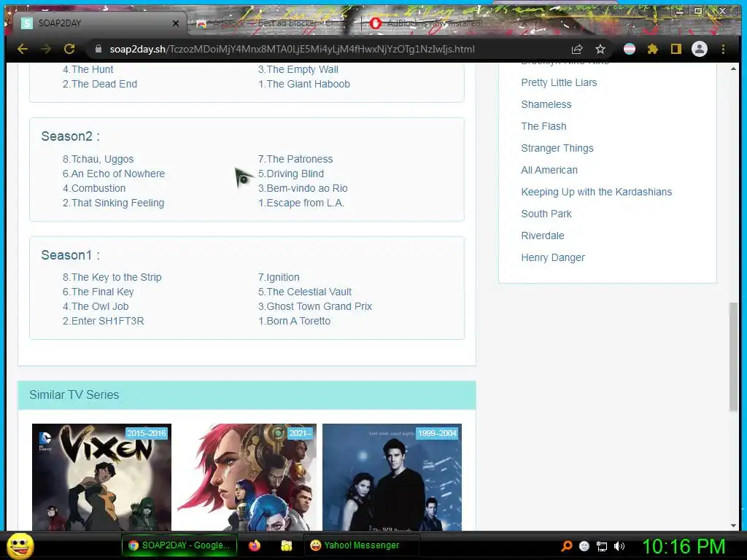The height and width of the screenshot is (560, 747).
Task: Launch Firefox from the taskbar
Action: click(255, 545)
